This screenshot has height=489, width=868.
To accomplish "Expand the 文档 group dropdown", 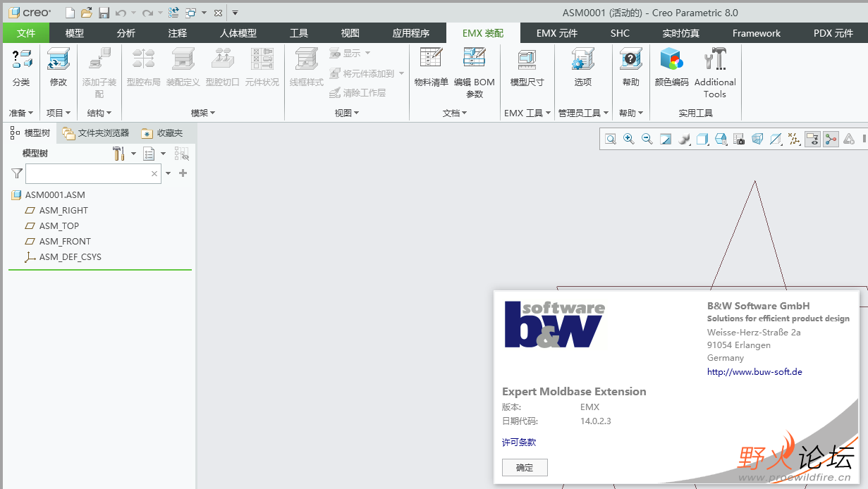I will (x=455, y=113).
